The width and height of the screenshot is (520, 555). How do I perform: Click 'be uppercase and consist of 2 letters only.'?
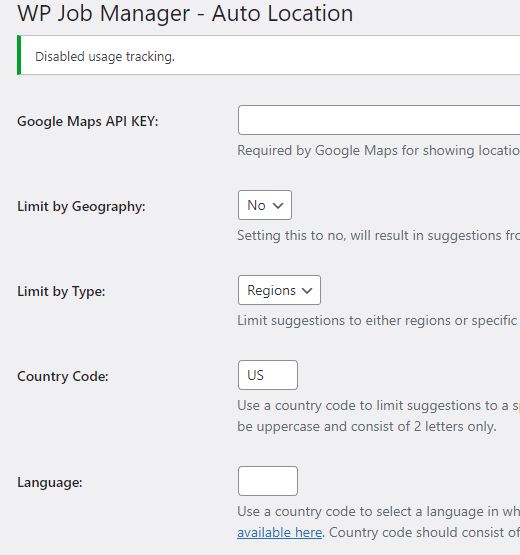point(367,427)
